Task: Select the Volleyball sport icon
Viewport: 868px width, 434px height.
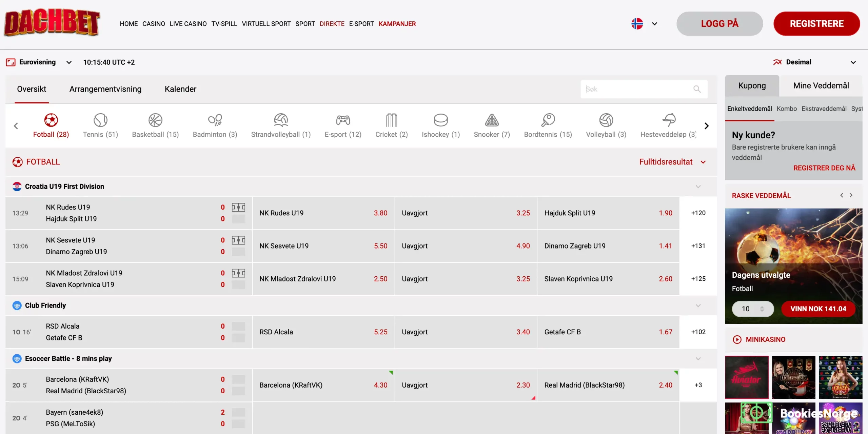Action: coord(606,120)
